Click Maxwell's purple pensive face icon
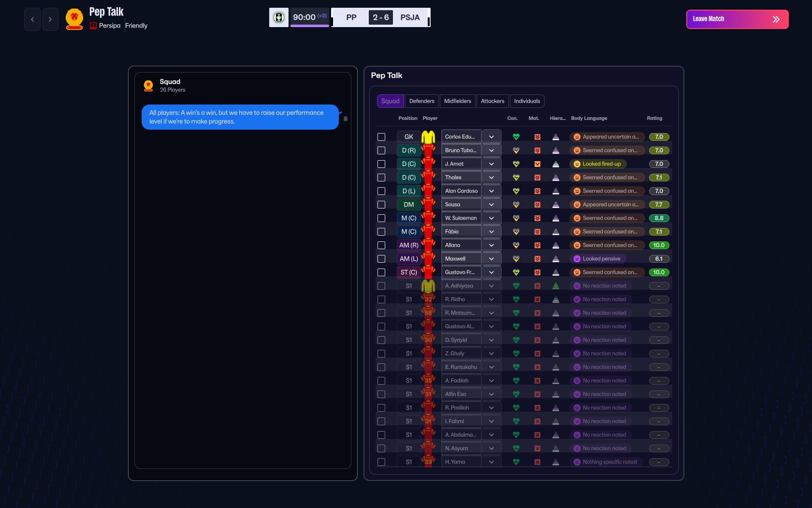 577,258
